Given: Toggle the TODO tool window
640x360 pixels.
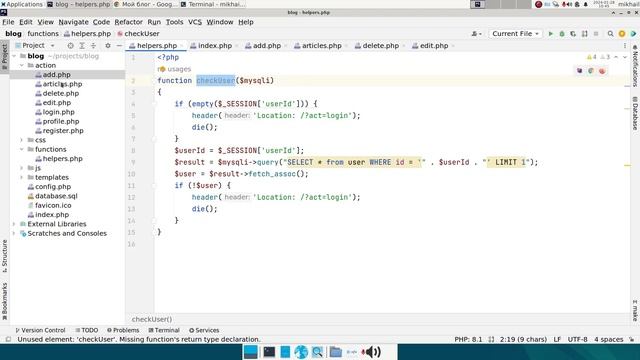Looking at the screenshot, I should click(x=87, y=330).
